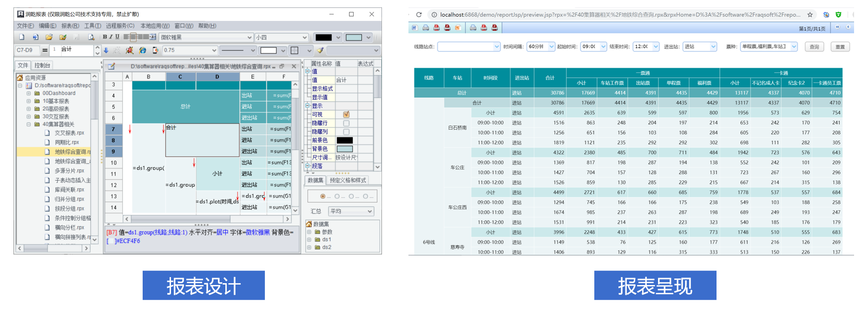Viewport: 868px width, 311px height.
Task: Bookmark the page with the star icon
Action: (810, 14)
